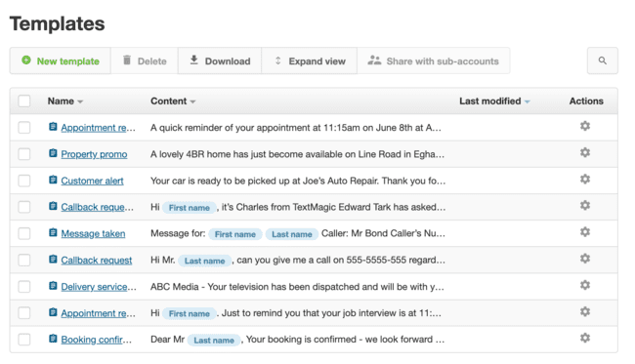Open the Message taken actions gear
This screenshot has width=635, height=364.
click(x=585, y=232)
